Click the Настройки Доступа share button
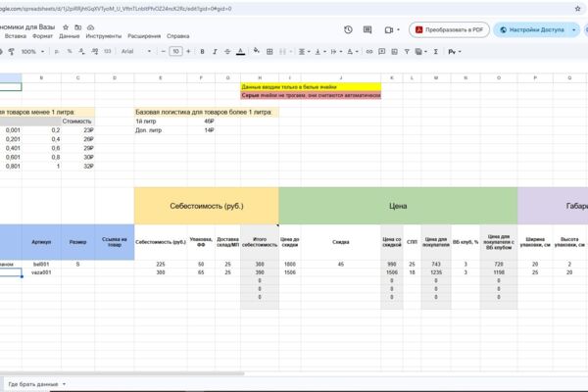This screenshot has height=392, width=588. (x=532, y=29)
